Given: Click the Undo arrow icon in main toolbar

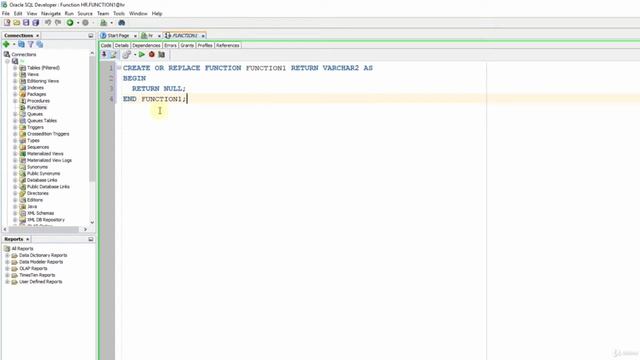Looking at the screenshot, I should [48, 23].
